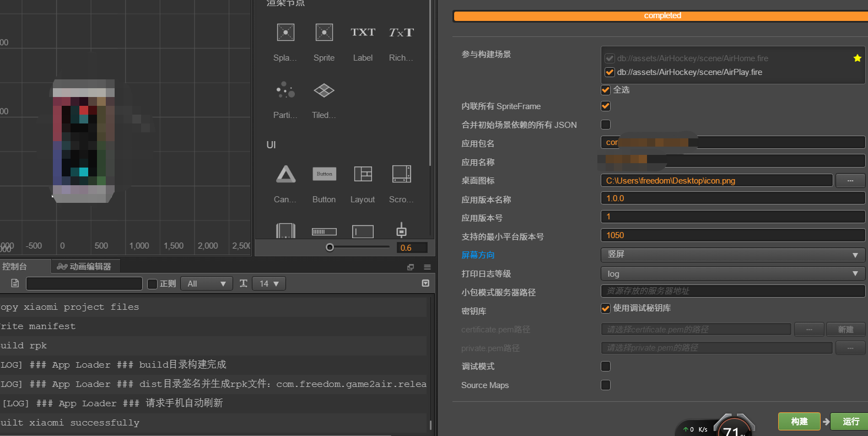
Task: Disable 内联所有 SpriteFrame checkbox
Action: (x=606, y=106)
